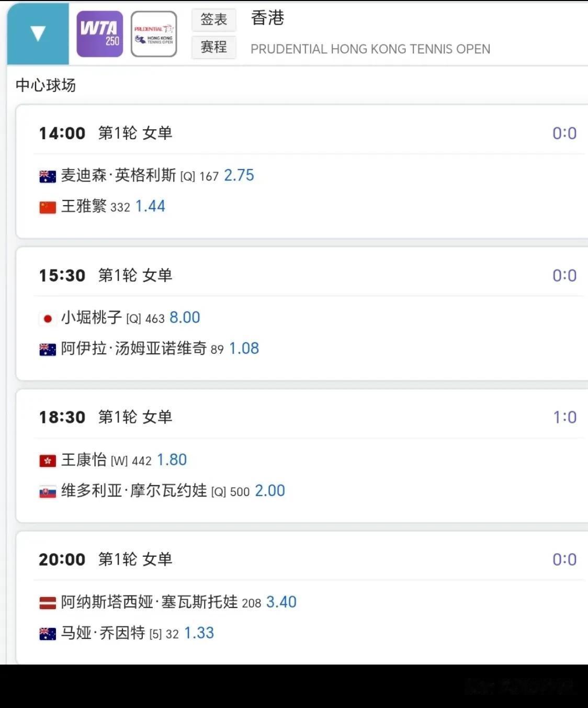
Task: Select the 1.08 odds for 阿伊拉·汤姆亚诺维奇
Action: tap(244, 349)
